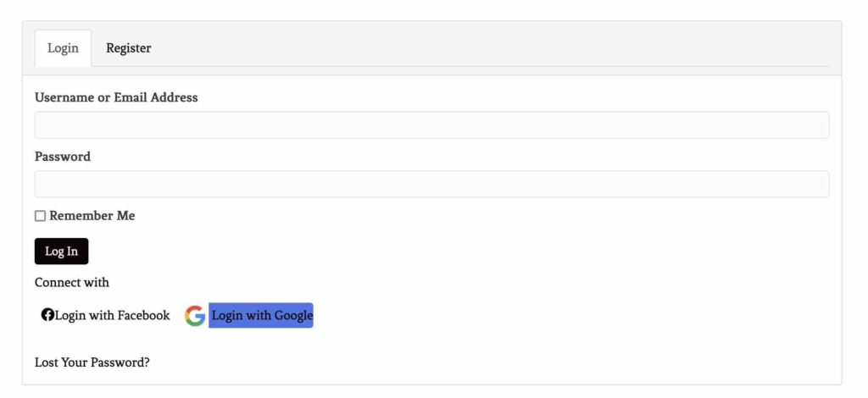Click the black Log In button

(x=61, y=251)
